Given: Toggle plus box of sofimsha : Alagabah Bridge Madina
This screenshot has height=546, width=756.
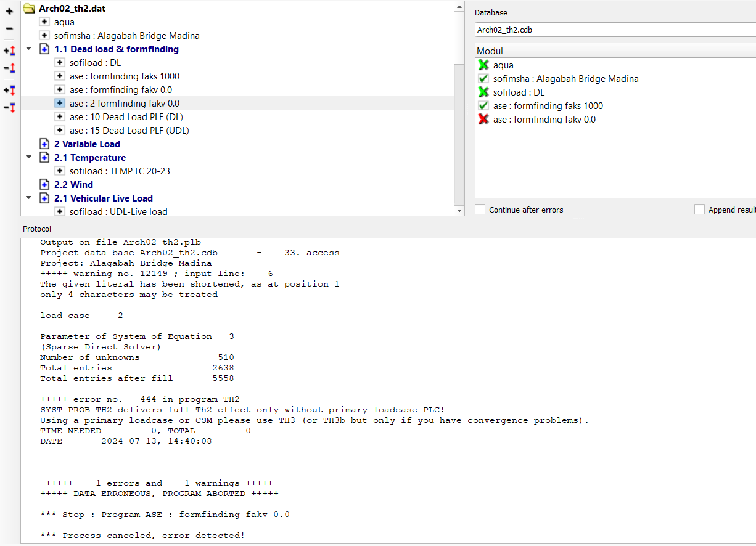Looking at the screenshot, I should tap(44, 35).
